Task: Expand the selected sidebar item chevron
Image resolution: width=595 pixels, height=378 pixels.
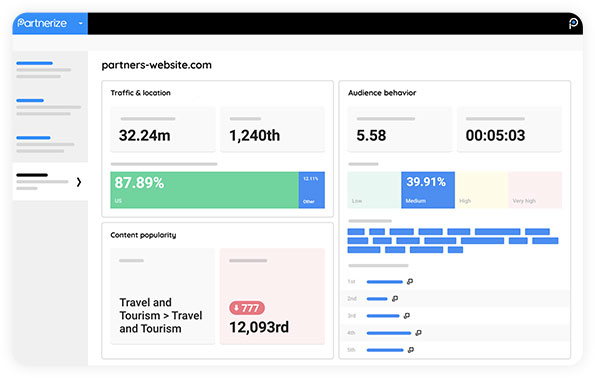Action: tap(79, 182)
